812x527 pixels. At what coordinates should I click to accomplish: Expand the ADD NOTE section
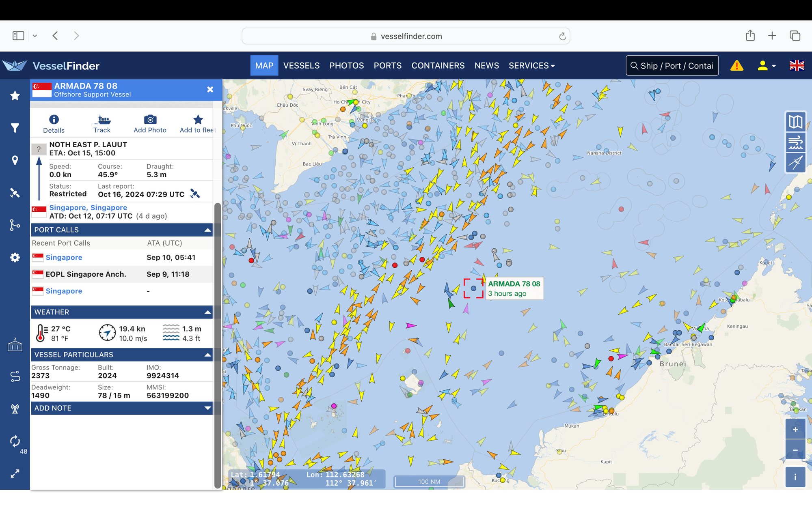(207, 408)
